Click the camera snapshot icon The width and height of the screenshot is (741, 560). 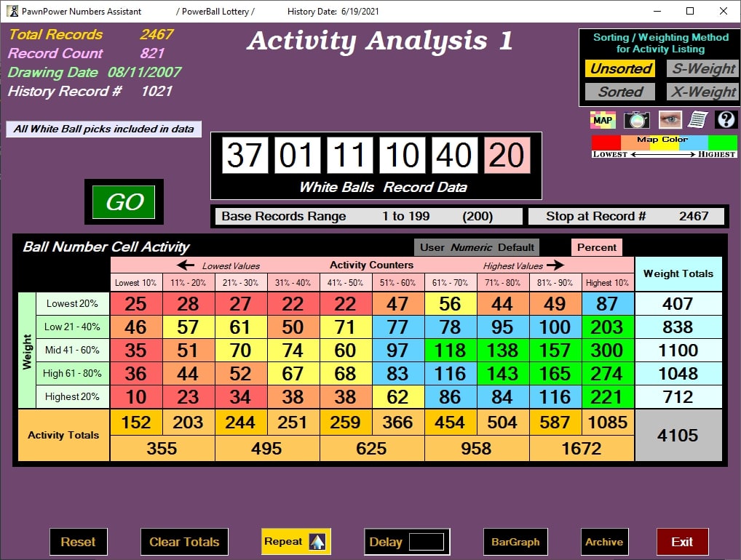[x=636, y=119]
